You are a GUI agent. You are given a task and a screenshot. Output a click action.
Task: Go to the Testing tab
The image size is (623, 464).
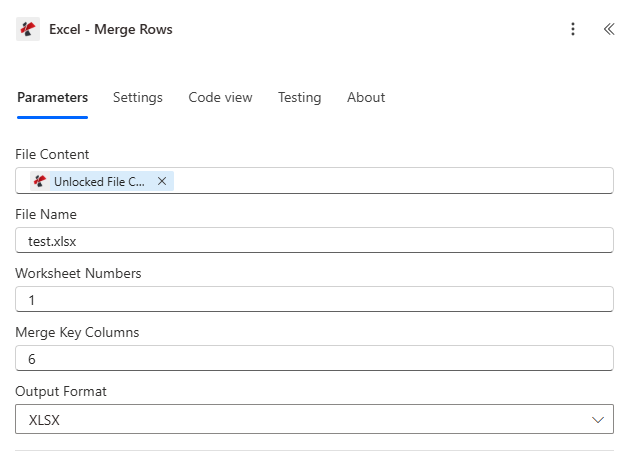point(299,97)
